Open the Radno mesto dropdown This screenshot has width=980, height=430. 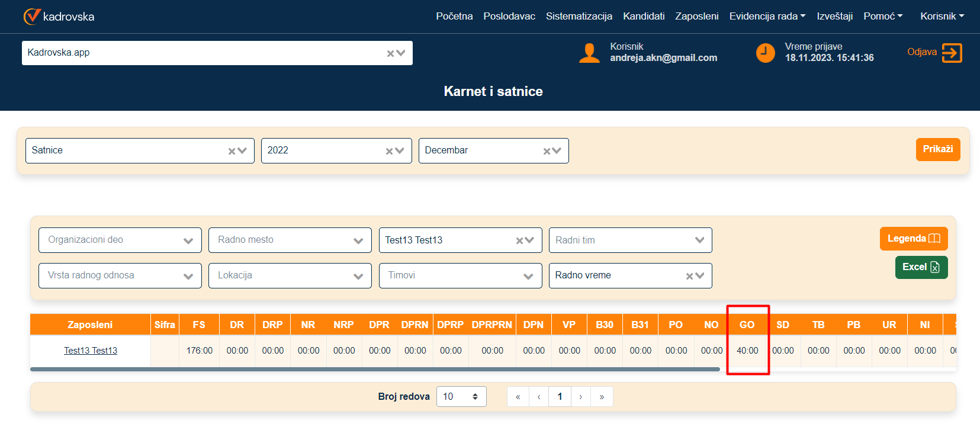pyautogui.click(x=358, y=240)
